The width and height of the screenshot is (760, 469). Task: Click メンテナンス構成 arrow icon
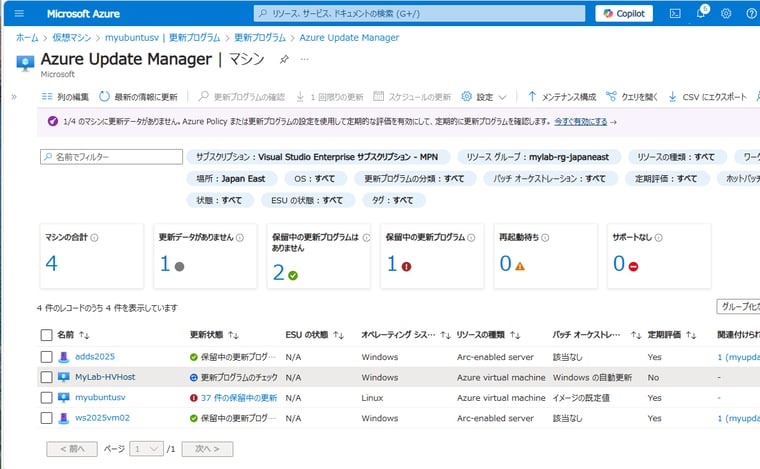pos(532,96)
